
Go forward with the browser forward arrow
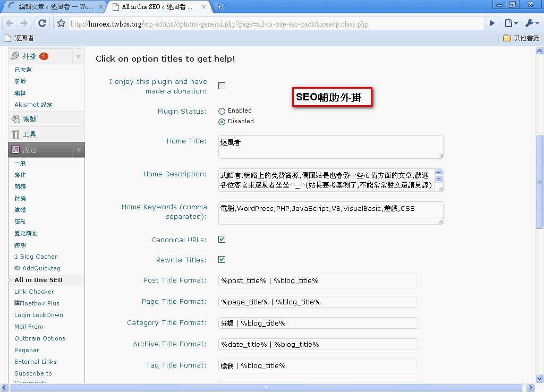[x=24, y=23]
